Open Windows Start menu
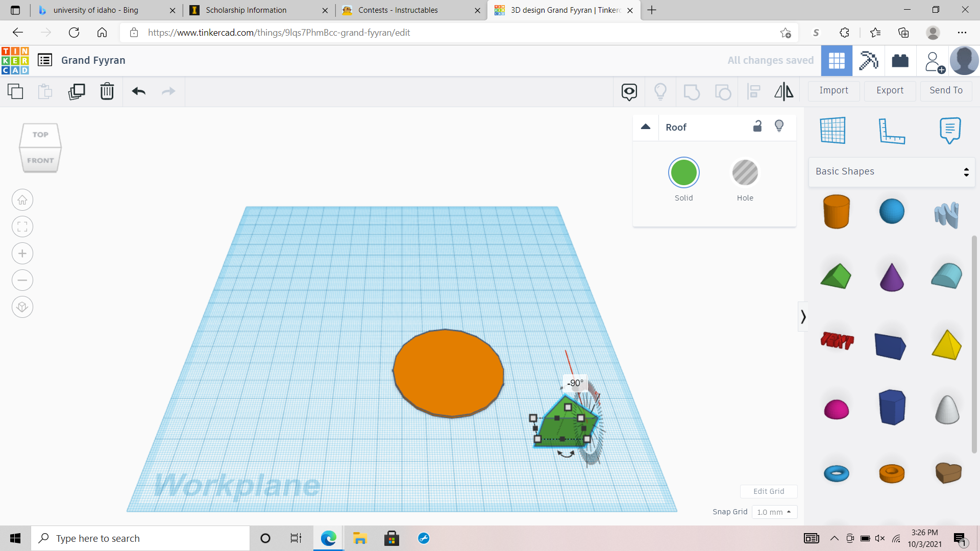980x551 pixels. (15, 538)
